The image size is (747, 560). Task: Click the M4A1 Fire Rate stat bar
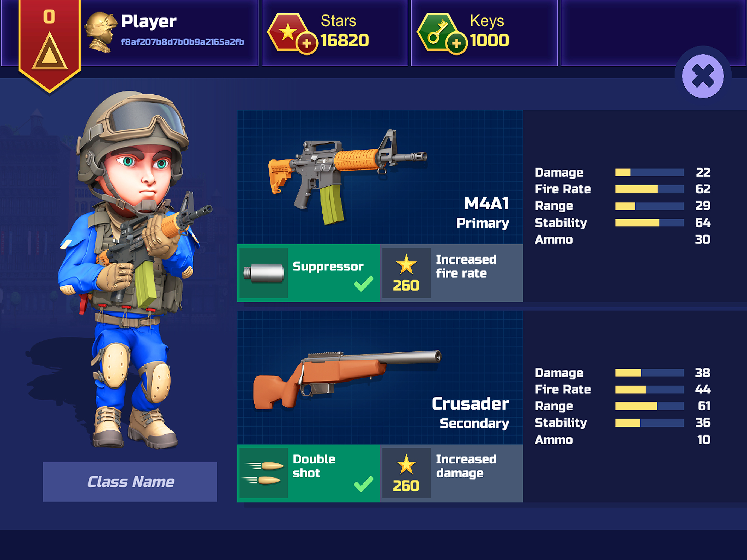coord(649,189)
